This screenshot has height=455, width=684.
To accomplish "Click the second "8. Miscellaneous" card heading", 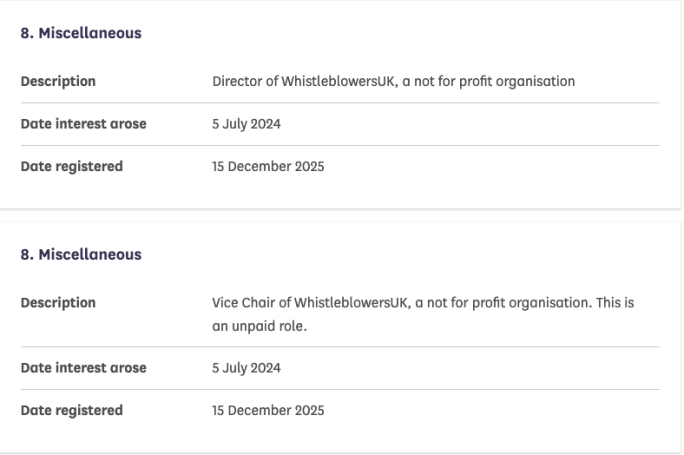I will point(82,255).
